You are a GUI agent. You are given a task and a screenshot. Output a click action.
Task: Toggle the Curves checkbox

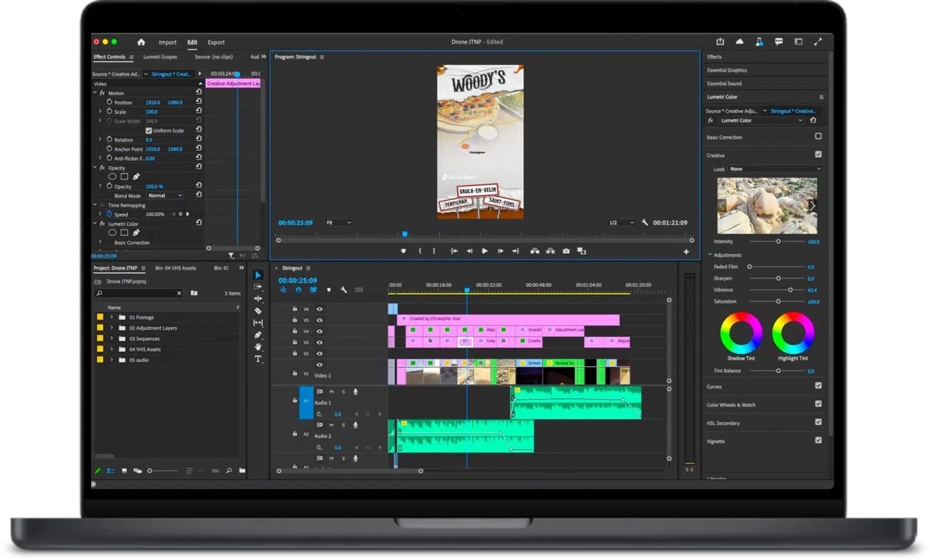[x=818, y=385]
